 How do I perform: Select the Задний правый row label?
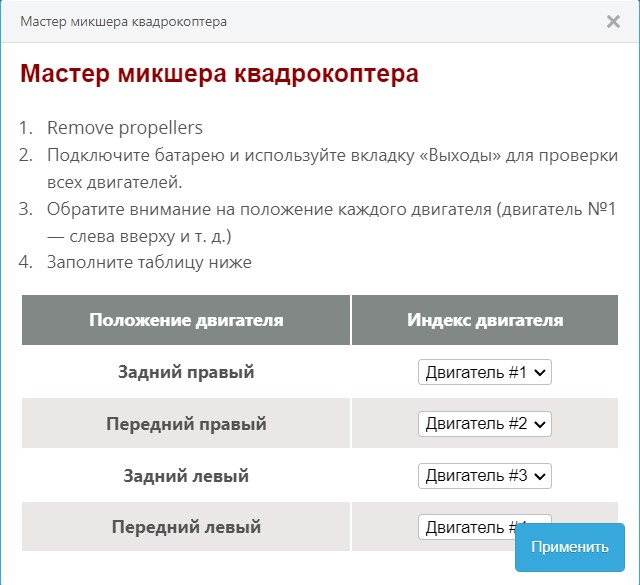click(x=186, y=372)
